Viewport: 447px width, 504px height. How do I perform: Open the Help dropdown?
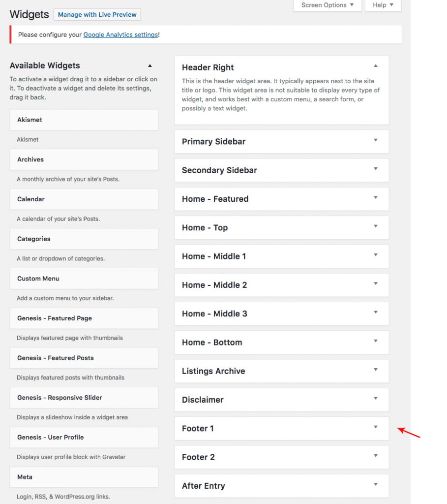click(383, 5)
